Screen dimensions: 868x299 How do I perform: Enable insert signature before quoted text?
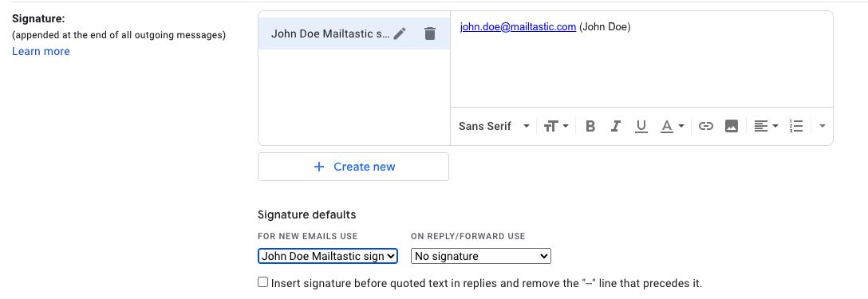263,282
